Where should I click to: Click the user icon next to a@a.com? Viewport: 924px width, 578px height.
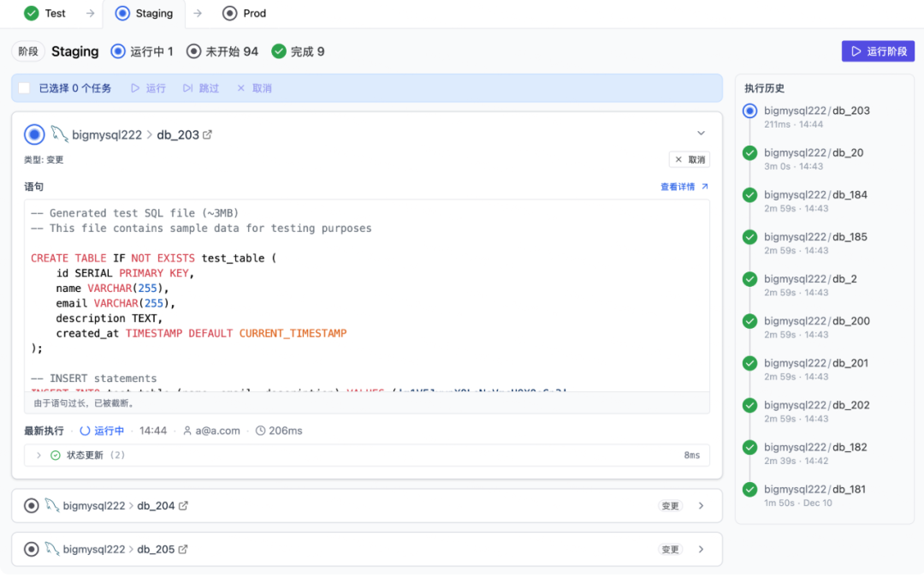click(187, 431)
